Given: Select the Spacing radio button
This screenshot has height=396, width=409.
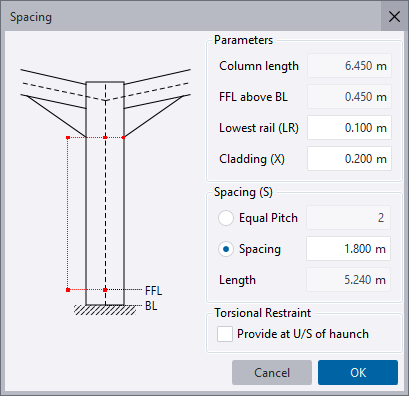Looking at the screenshot, I should [226, 249].
